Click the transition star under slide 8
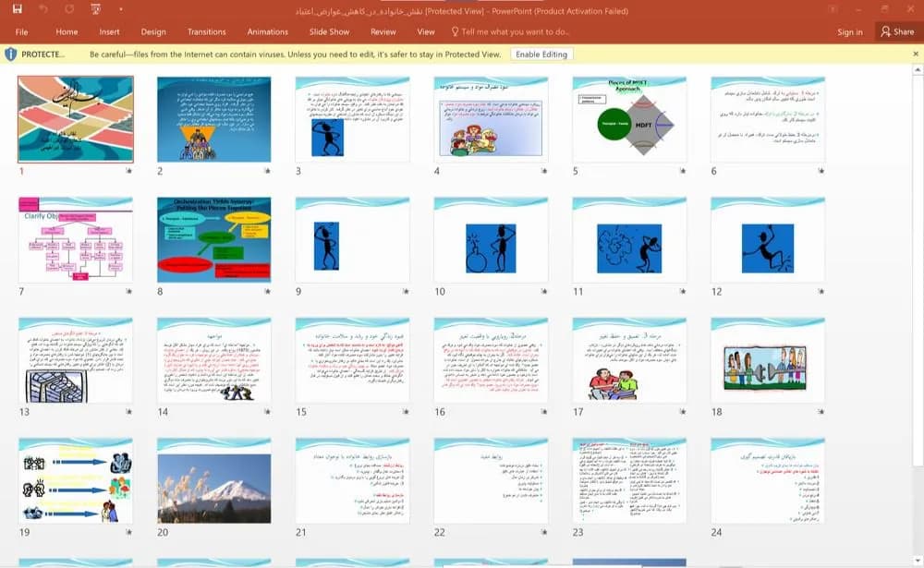Screen dimensions: 924x568 tap(268, 291)
